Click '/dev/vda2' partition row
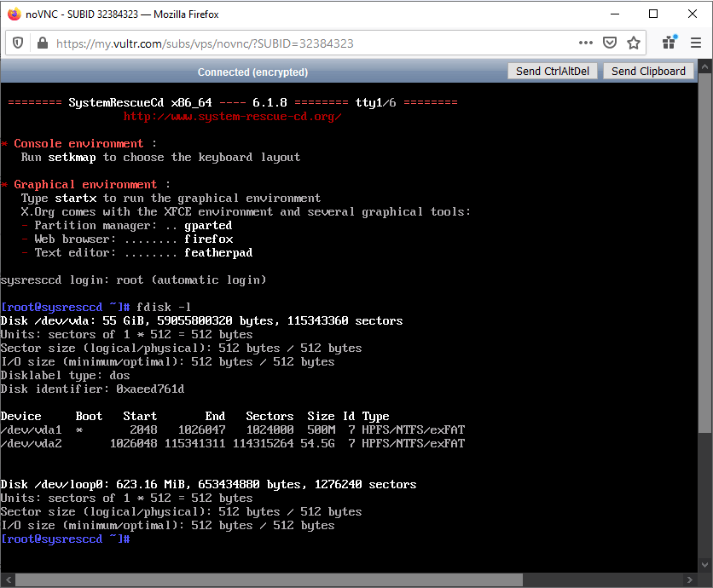Viewport: 713px width, 588px height. (x=232, y=443)
